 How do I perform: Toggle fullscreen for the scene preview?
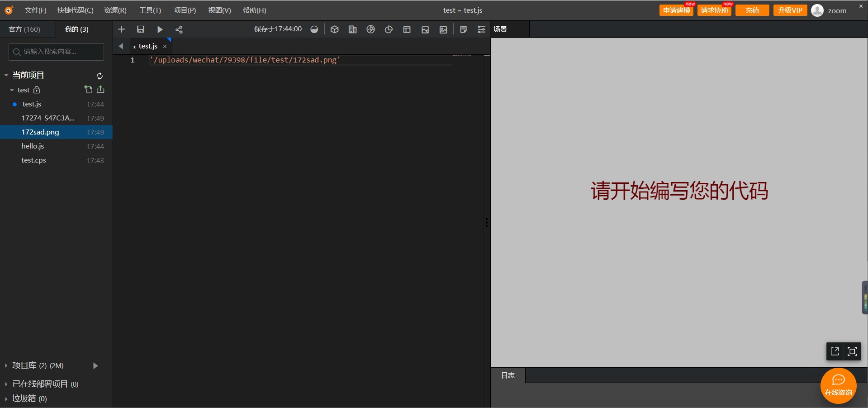pyautogui.click(x=852, y=351)
